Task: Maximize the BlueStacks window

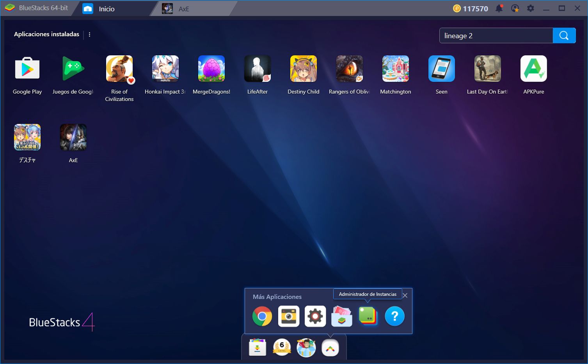Action: 562,8
